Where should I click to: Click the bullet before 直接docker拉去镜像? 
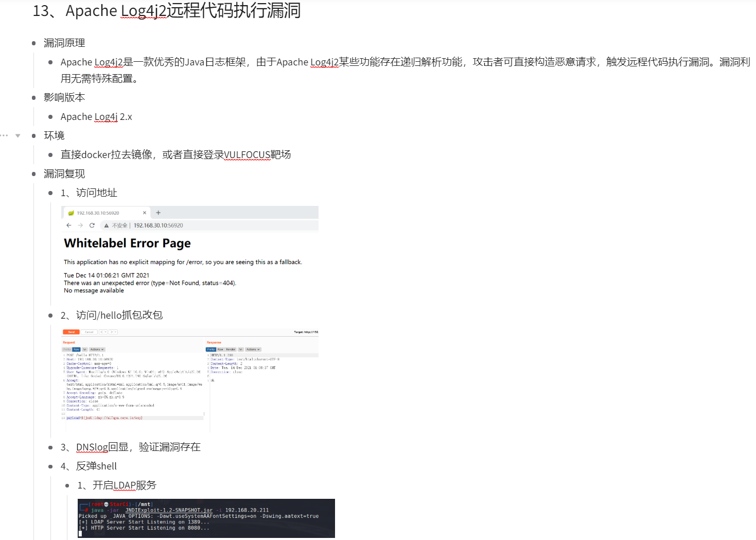(x=50, y=155)
